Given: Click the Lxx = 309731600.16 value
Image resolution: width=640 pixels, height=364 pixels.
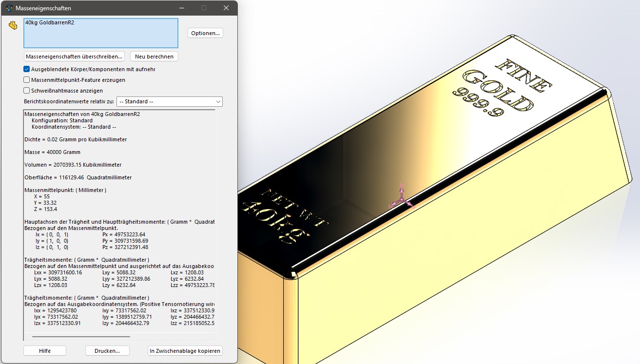Looking at the screenshot, I should tap(58, 272).
